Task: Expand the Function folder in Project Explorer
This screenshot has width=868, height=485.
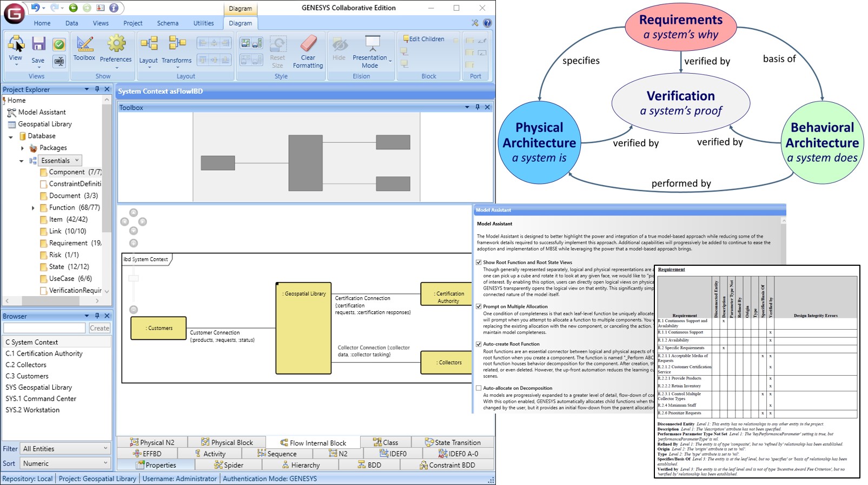Action: 33,208
